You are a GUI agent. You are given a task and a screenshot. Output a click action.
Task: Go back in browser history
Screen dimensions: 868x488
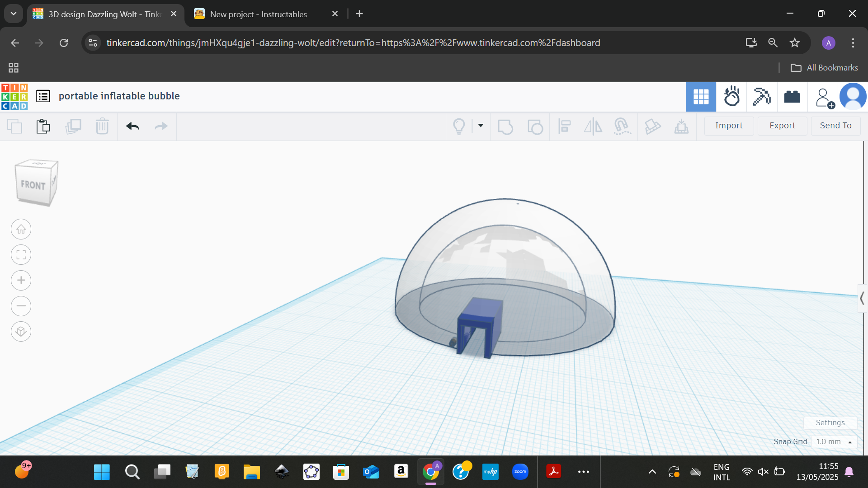tap(15, 43)
